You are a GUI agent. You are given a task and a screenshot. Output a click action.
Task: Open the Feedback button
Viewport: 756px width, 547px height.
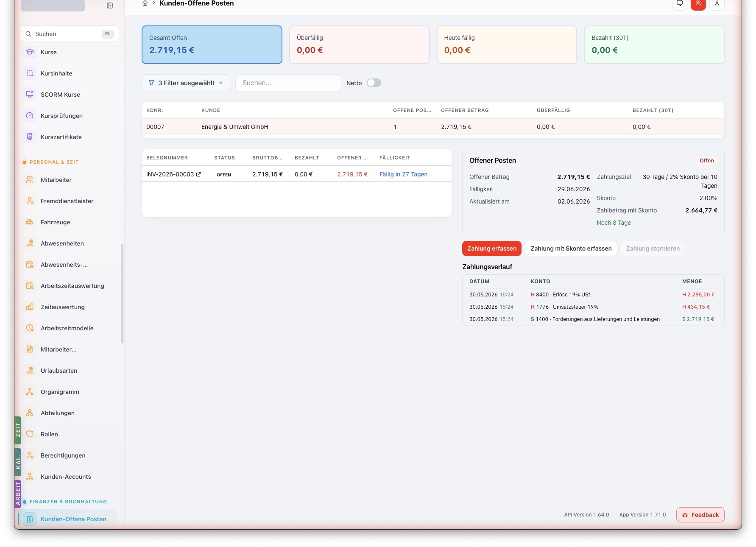point(700,515)
